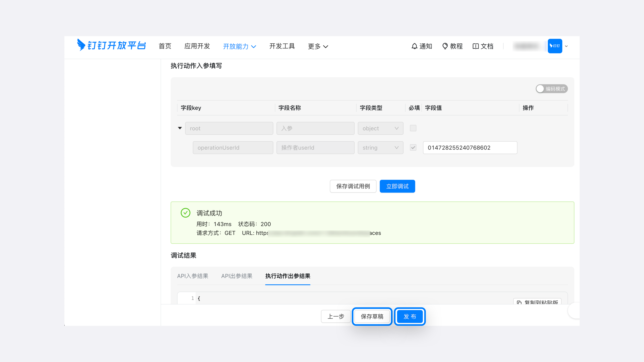Click the 字段类型 column header
This screenshot has height=362, width=644.
click(371, 108)
